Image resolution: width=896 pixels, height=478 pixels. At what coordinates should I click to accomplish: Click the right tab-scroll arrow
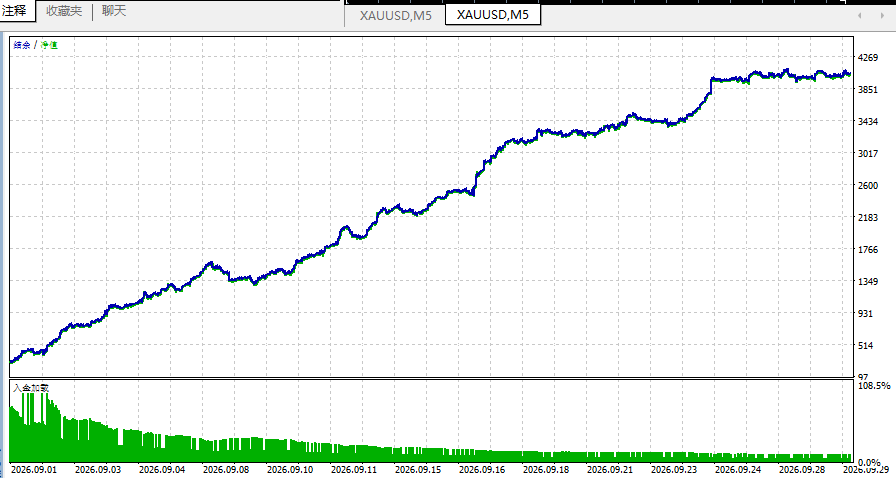point(882,15)
